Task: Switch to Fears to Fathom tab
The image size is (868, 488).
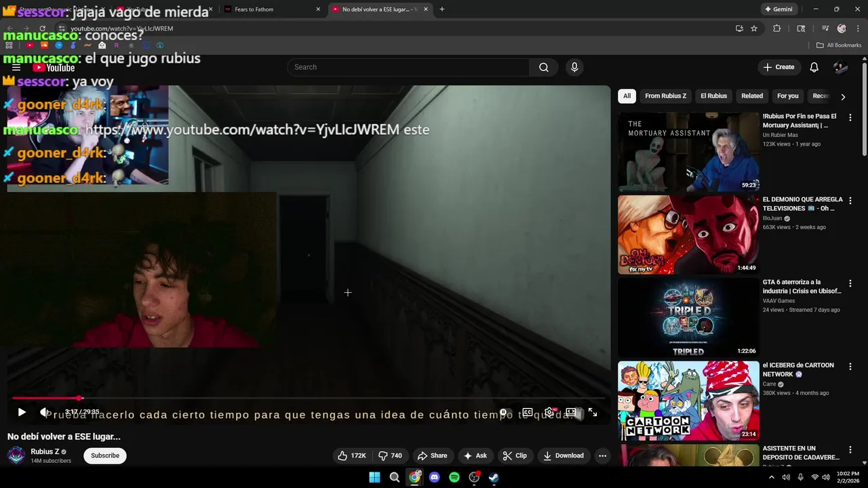Action: (x=271, y=9)
